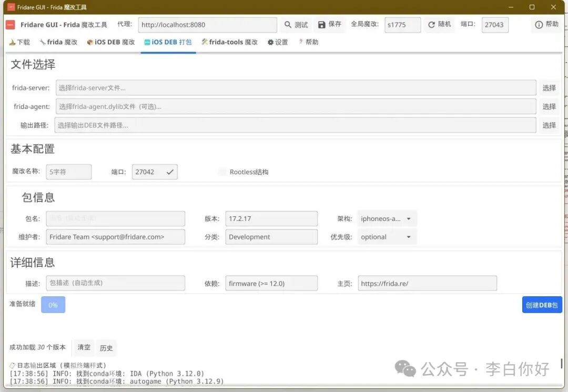Edit the 分类 Development field
Image resolution: width=568 pixels, height=392 pixels.
click(x=271, y=237)
